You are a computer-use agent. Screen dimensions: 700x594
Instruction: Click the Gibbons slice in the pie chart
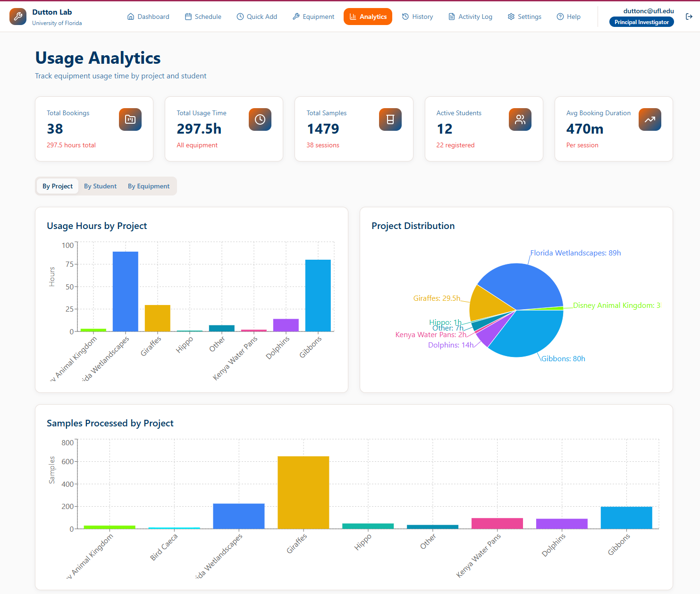tap(529, 335)
